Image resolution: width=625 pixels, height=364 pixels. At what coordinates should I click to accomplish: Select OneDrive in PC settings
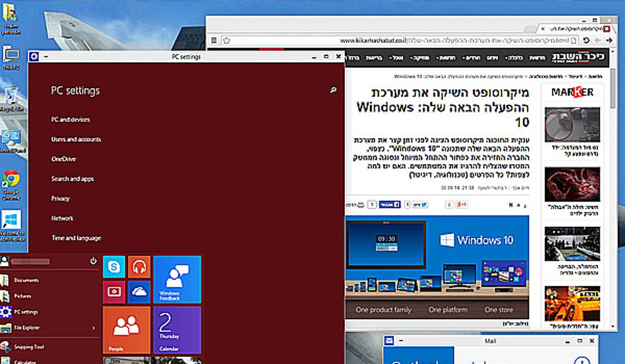coord(64,159)
